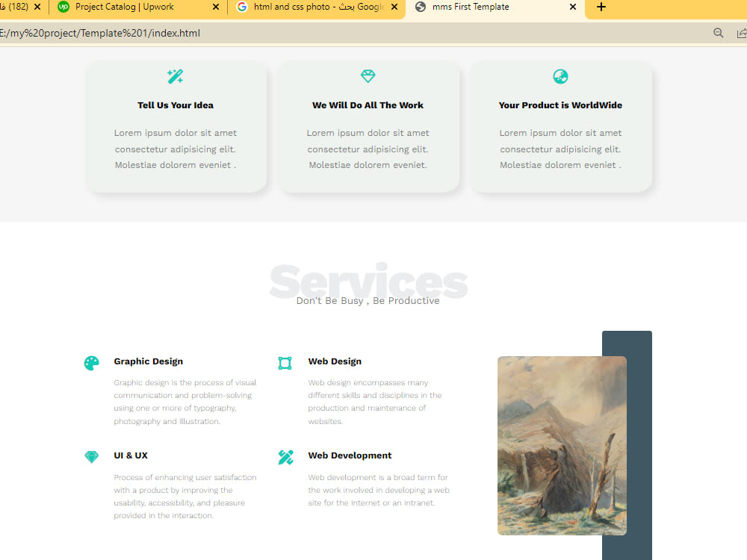Click the landscape painting image
This screenshot has width=747, height=560.
(562, 446)
